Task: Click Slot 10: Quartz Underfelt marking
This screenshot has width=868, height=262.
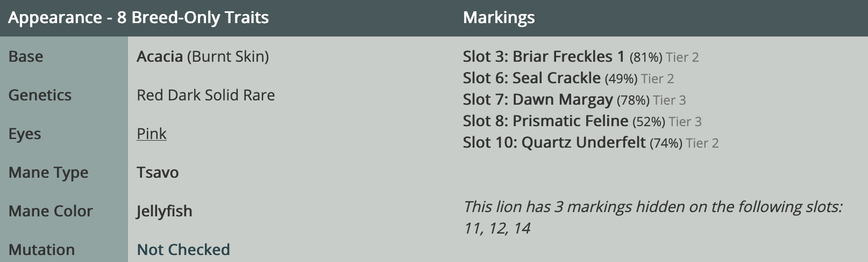Action: (x=554, y=142)
